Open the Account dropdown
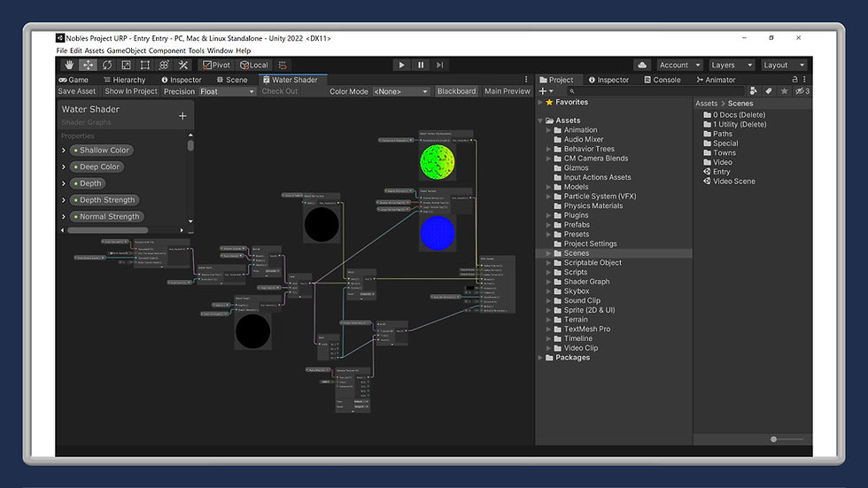Viewport: 868px width, 488px height. click(x=679, y=65)
